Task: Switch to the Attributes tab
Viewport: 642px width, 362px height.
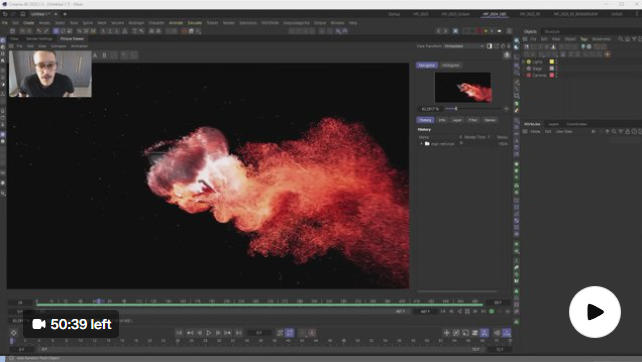Action: pyautogui.click(x=532, y=124)
